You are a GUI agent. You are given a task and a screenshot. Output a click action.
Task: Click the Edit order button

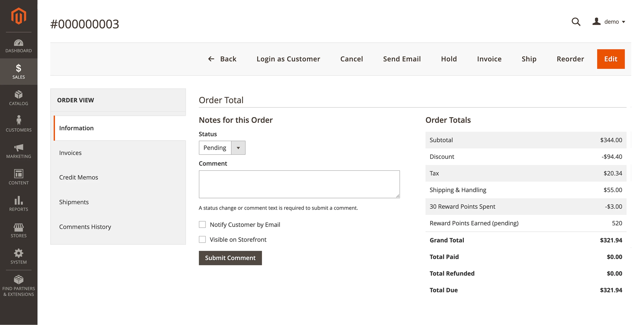[611, 59]
